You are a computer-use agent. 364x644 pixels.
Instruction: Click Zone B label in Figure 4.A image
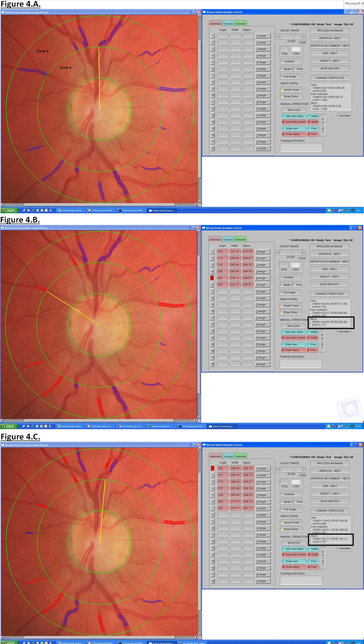coord(43,51)
